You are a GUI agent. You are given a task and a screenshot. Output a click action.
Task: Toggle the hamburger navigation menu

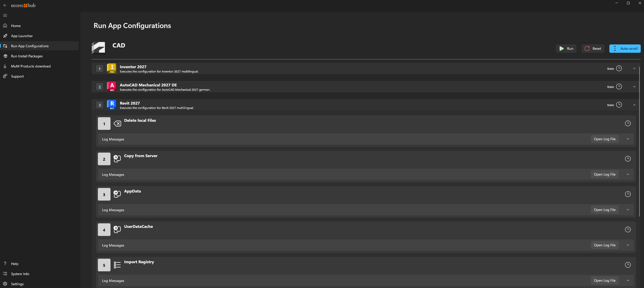pos(5,15)
